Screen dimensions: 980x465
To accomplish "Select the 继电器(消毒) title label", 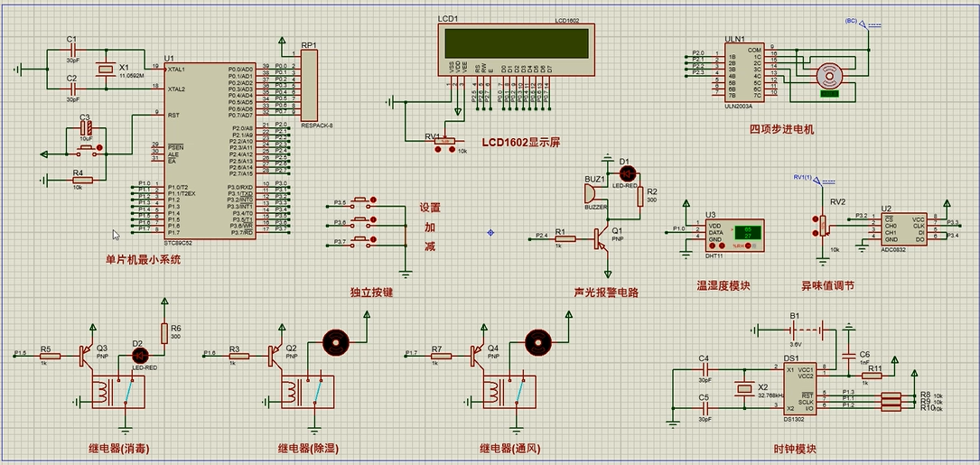I will click(x=118, y=448).
